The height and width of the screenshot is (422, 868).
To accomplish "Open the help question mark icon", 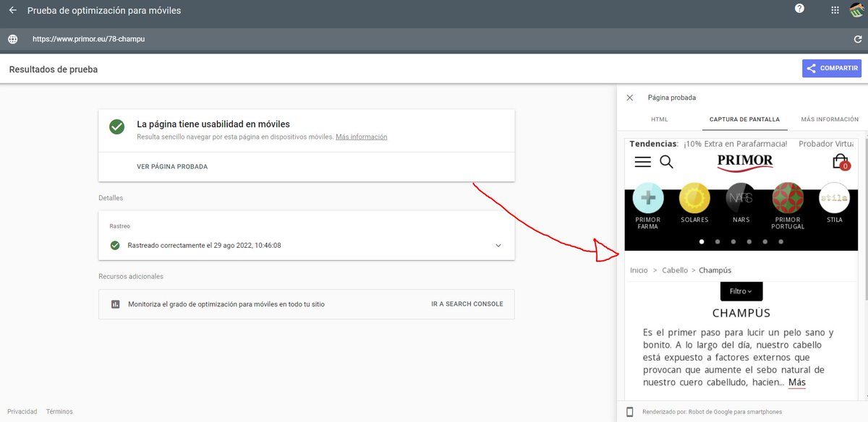I will 799,9.
